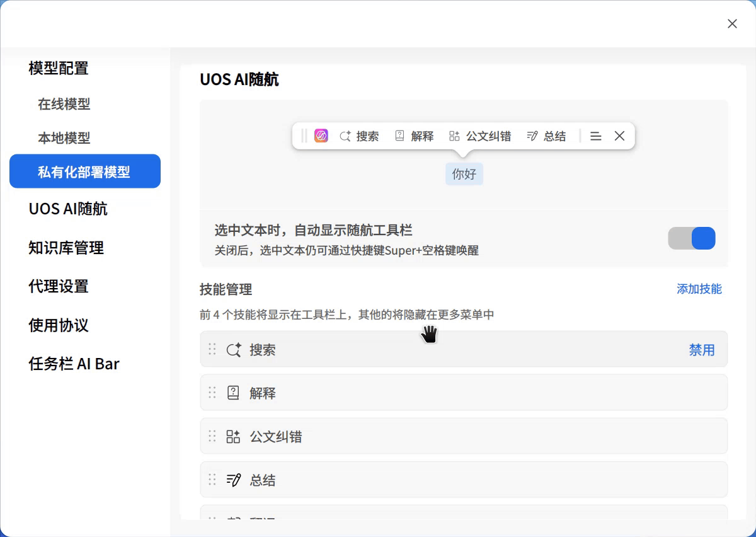Click the 总结 icon in preview toolbar
Viewport: 756px width, 537px height.
(532, 136)
